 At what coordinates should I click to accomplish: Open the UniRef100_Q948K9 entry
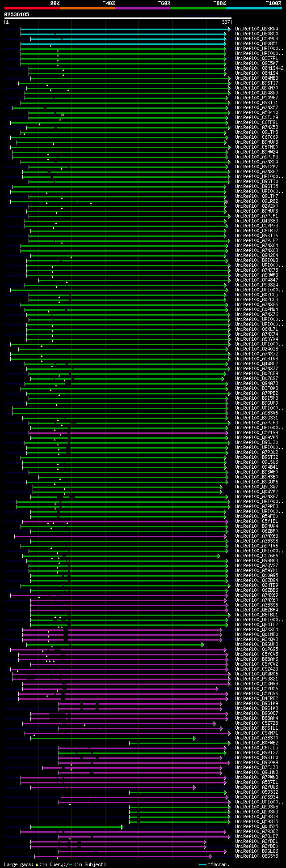coord(257,93)
